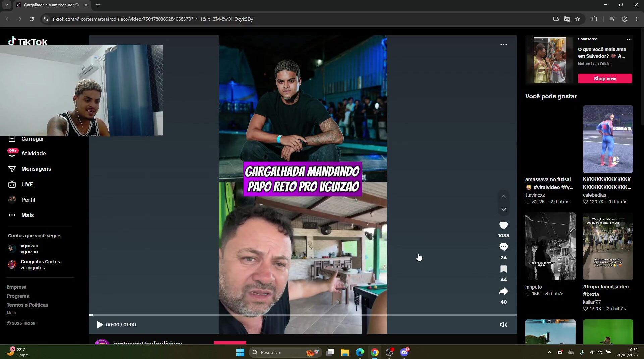The width and height of the screenshot is (644, 359).
Task: Go back in browser history
Action: tap(7, 19)
